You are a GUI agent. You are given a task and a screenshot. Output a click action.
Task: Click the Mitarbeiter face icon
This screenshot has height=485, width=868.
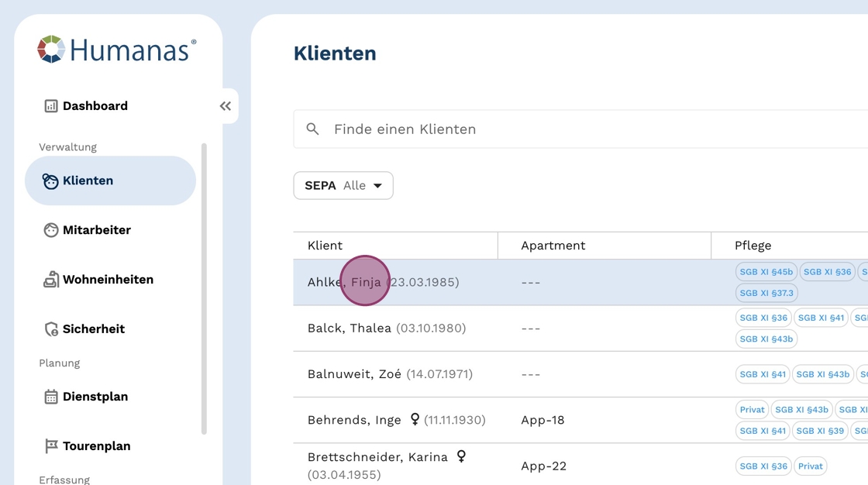coord(51,230)
